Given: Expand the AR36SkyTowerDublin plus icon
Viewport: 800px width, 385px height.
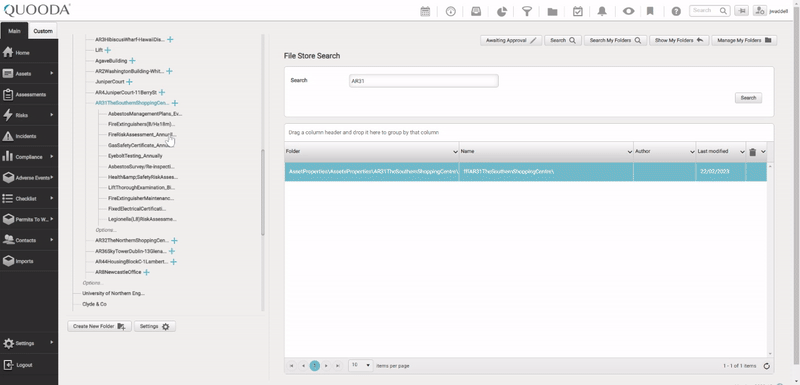Looking at the screenshot, I should [172, 251].
